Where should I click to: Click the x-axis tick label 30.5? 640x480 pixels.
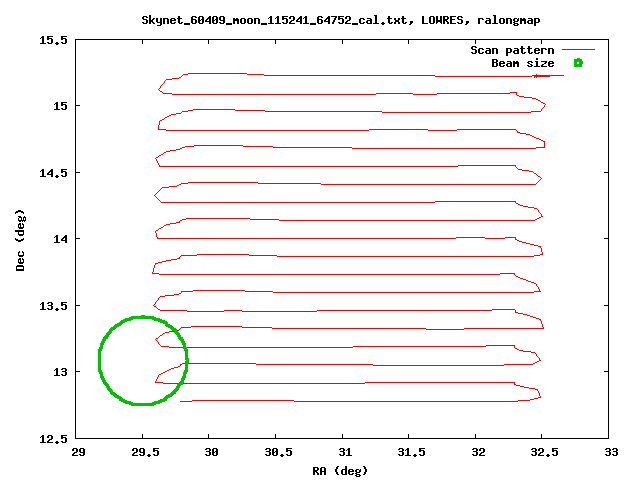tap(278, 452)
